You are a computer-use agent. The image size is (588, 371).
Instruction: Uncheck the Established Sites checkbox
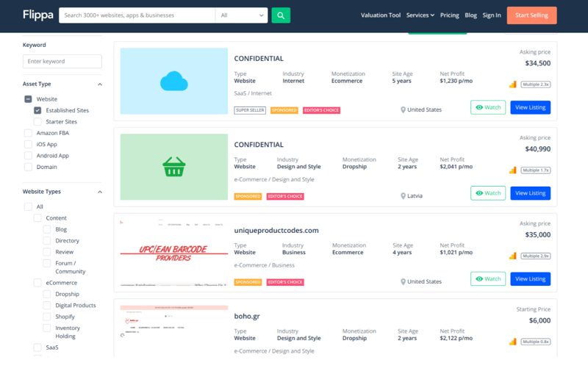click(x=37, y=110)
